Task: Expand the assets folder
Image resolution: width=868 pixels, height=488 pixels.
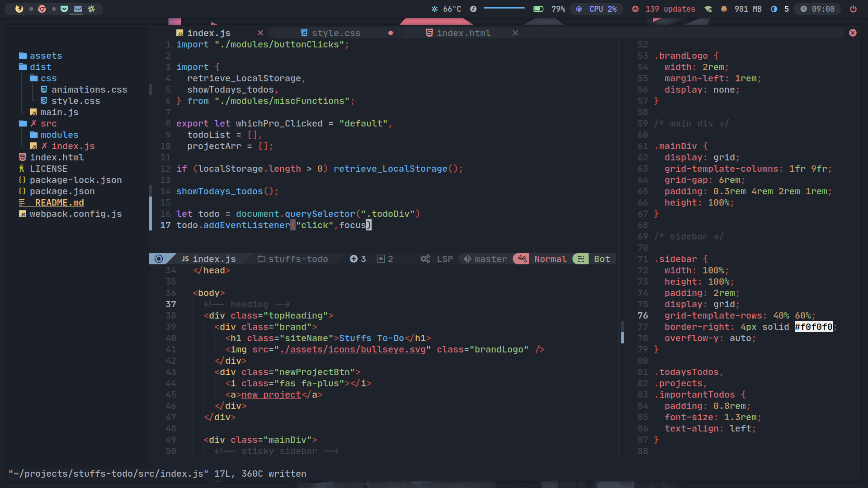Action: point(45,56)
